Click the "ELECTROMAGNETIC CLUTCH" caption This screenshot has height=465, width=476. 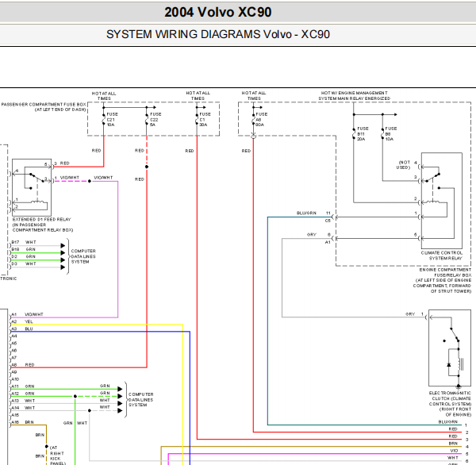[x=450, y=396]
